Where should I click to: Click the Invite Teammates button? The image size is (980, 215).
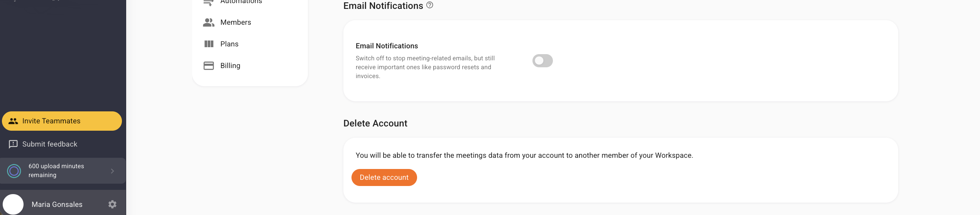pyautogui.click(x=62, y=121)
